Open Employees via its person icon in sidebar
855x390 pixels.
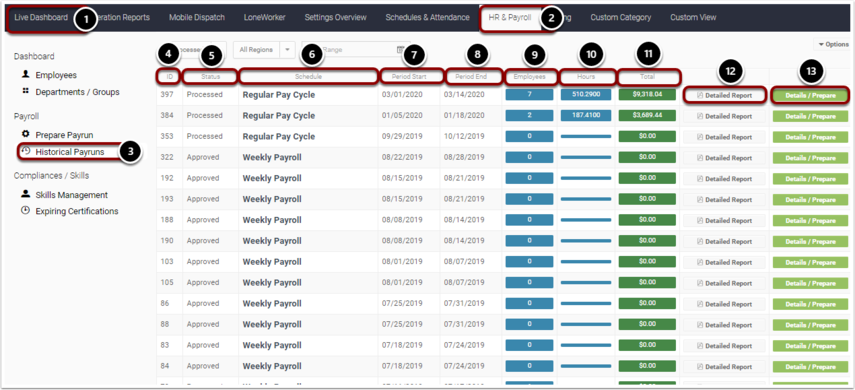[25, 75]
